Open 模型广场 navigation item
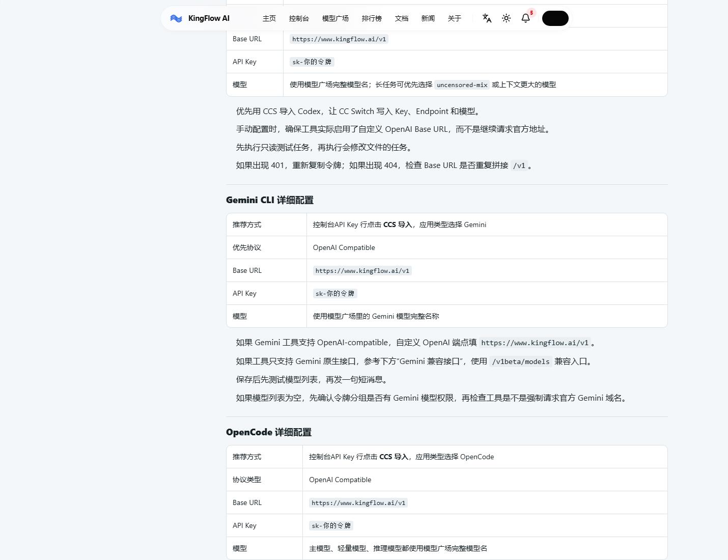Image resolution: width=728 pixels, height=560 pixels. (x=335, y=18)
